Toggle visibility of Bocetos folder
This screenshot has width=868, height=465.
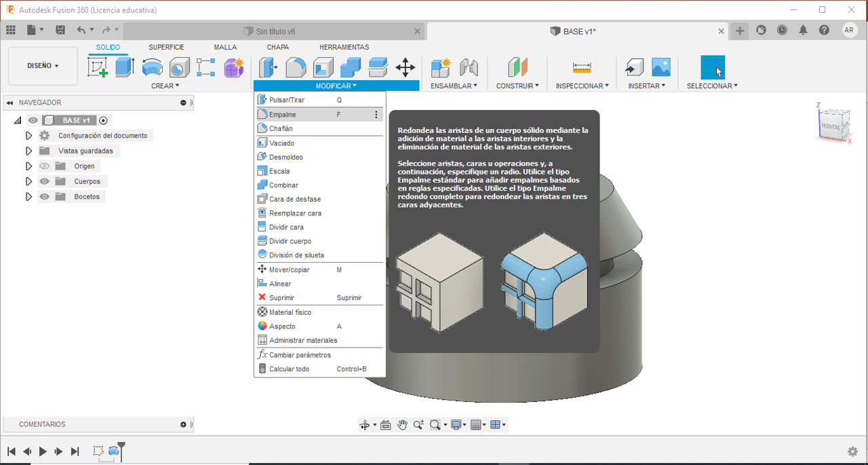coord(45,197)
